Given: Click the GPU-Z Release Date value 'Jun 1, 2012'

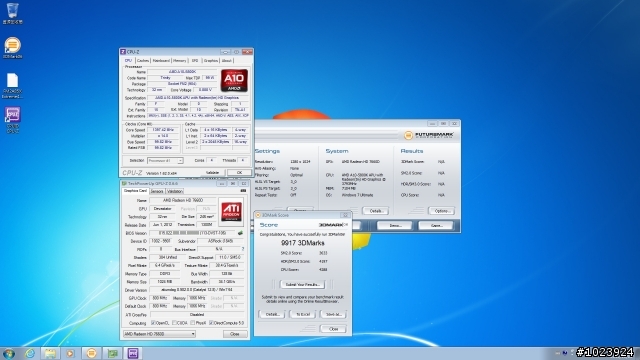Looking at the screenshot, I should 162,224.
